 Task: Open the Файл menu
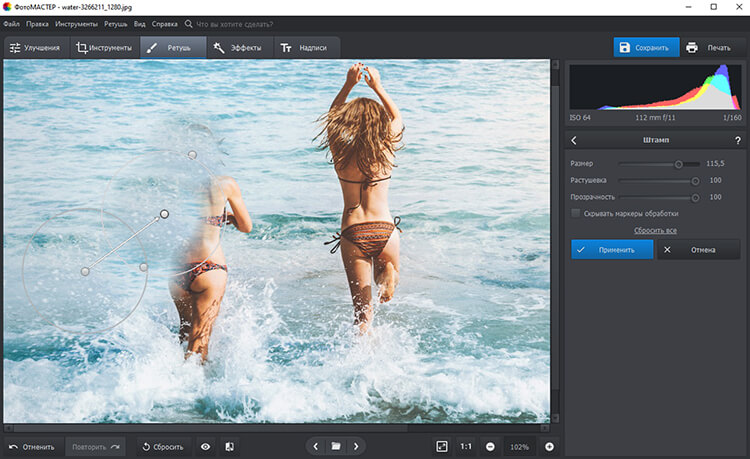click(11, 24)
